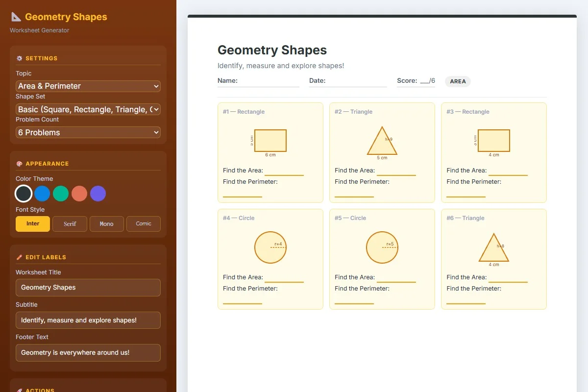Click the '#3 — Rectangle' label
588x392 pixels.
468,112
